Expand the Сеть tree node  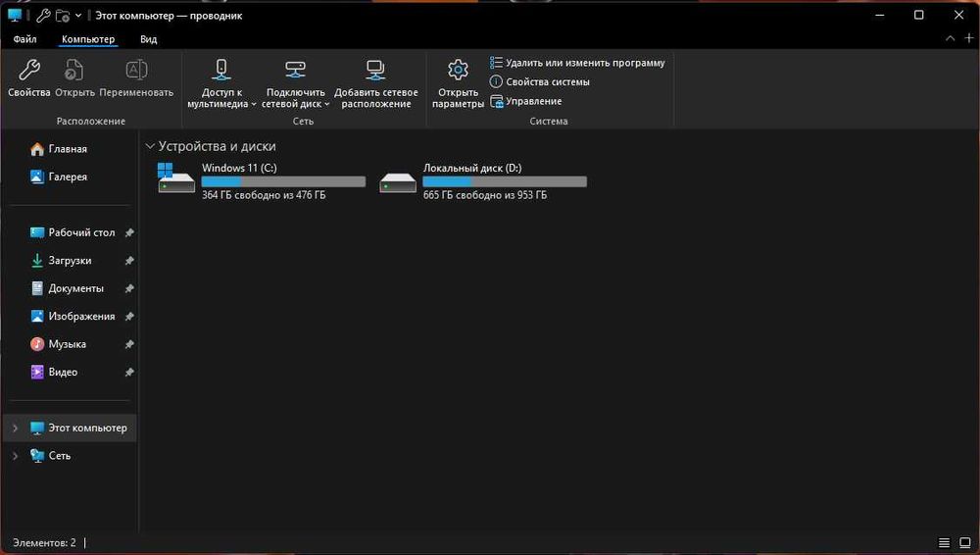tap(15, 456)
